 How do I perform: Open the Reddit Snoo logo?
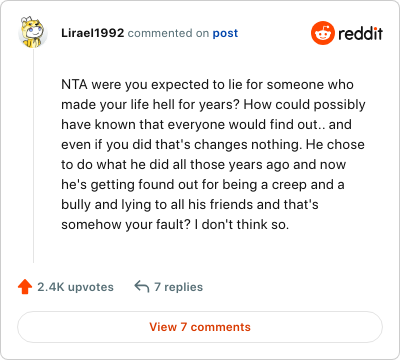tap(323, 33)
